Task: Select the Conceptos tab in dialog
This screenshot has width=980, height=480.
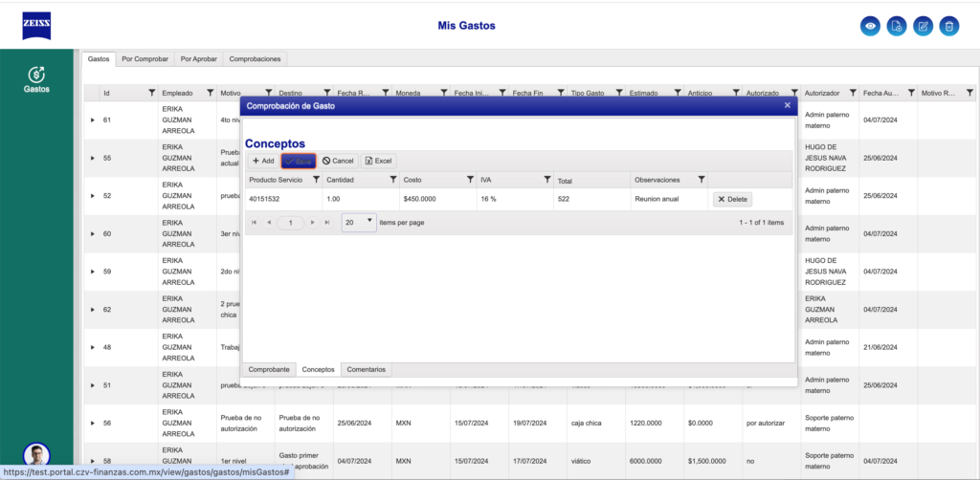Action: coord(318,369)
